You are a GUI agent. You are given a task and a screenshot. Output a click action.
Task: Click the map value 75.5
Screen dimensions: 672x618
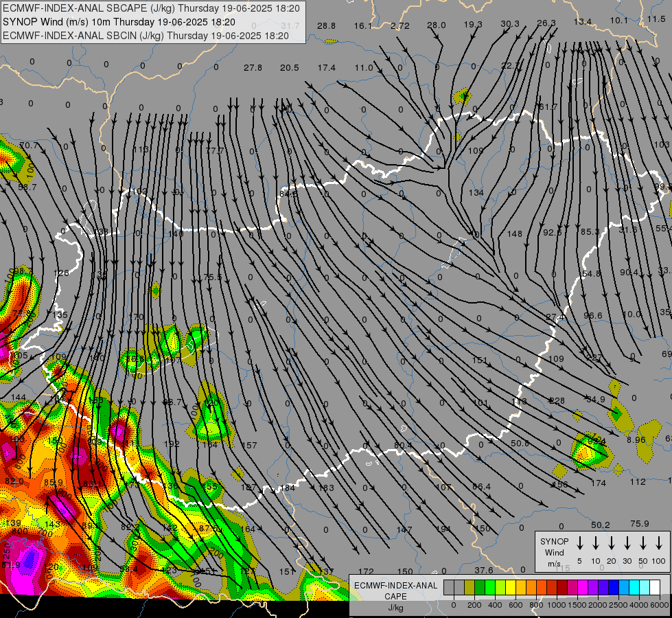213,277
